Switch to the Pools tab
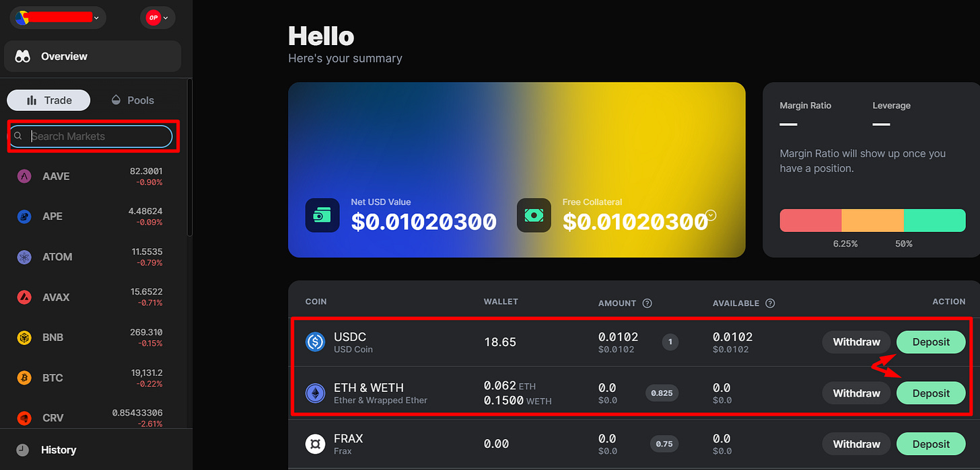980x470 pixels. click(x=133, y=100)
